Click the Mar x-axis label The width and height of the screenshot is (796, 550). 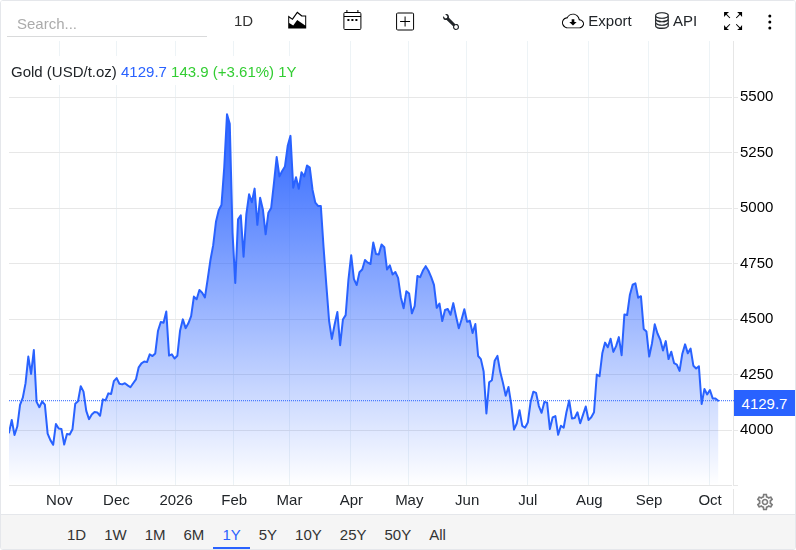point(289,500)
